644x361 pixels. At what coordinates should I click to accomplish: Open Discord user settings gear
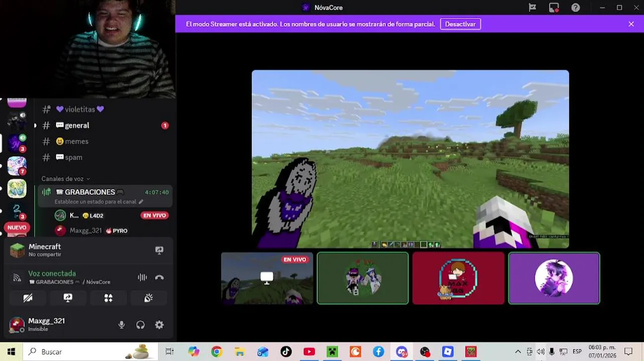tap(159, 325)
